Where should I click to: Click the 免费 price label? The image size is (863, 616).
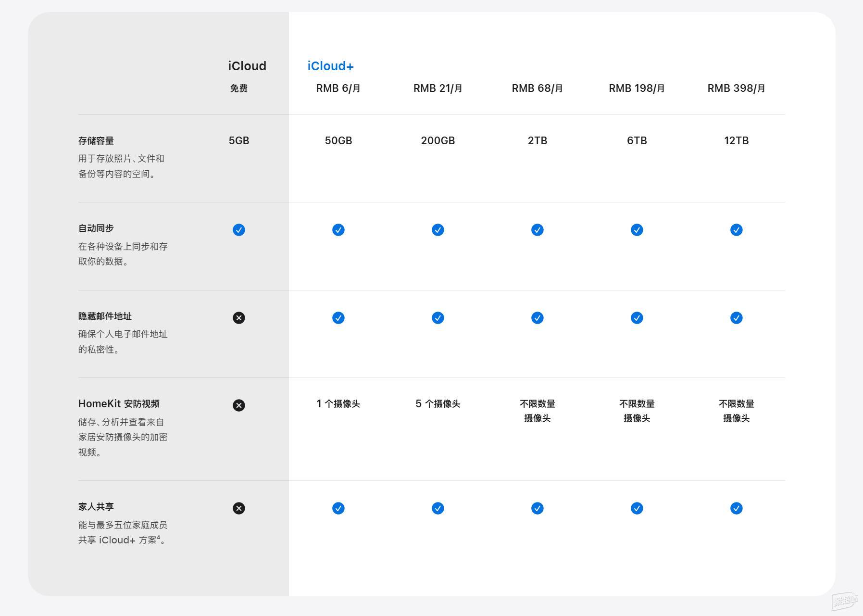[239, 88]
